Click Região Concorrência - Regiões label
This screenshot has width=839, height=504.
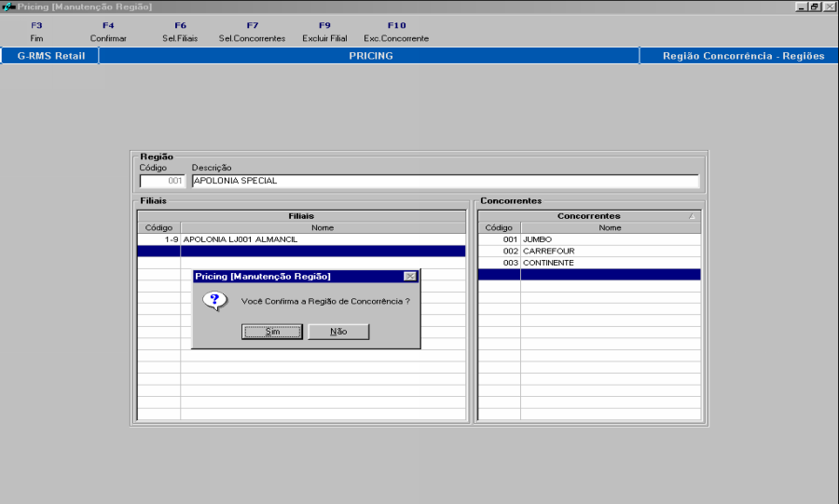(743, 56)
